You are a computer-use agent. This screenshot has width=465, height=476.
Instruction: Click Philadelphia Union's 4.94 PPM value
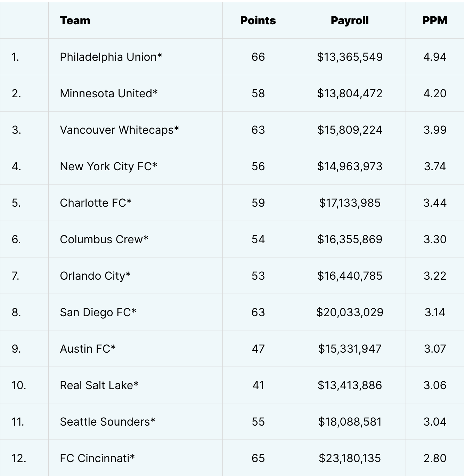click(x=435, y=57)
